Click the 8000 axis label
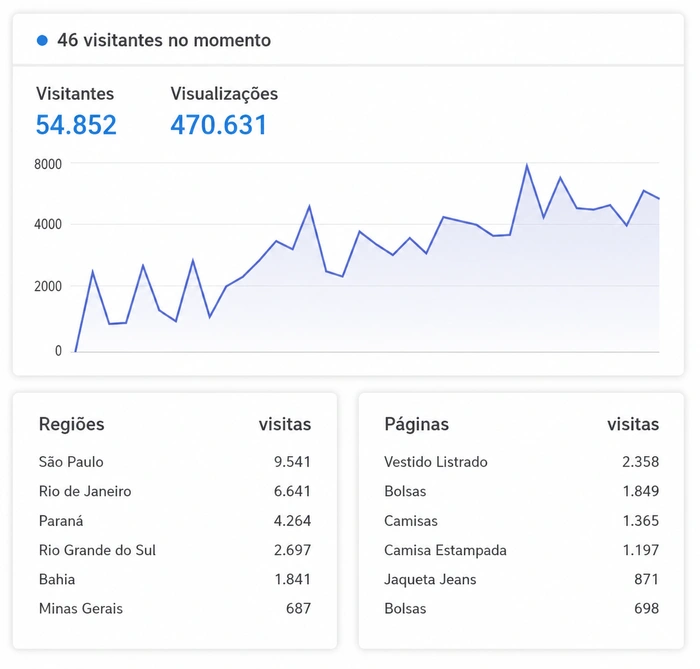 pos(48,164)
